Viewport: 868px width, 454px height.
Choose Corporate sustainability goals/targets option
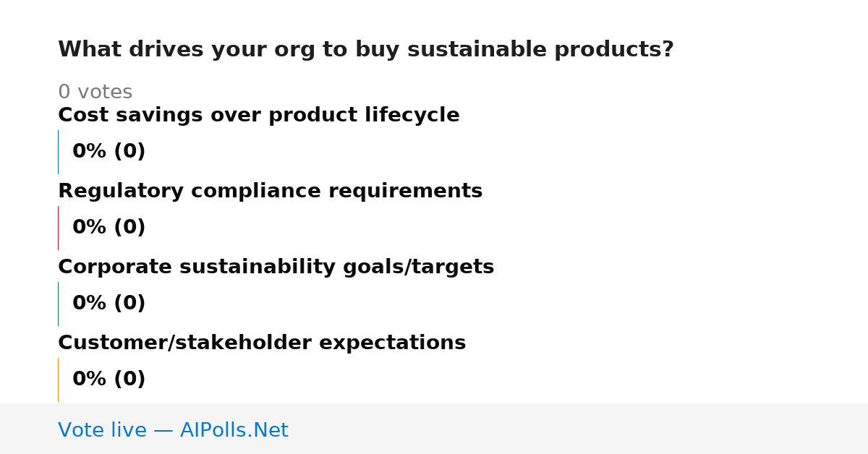pos(276,267)
